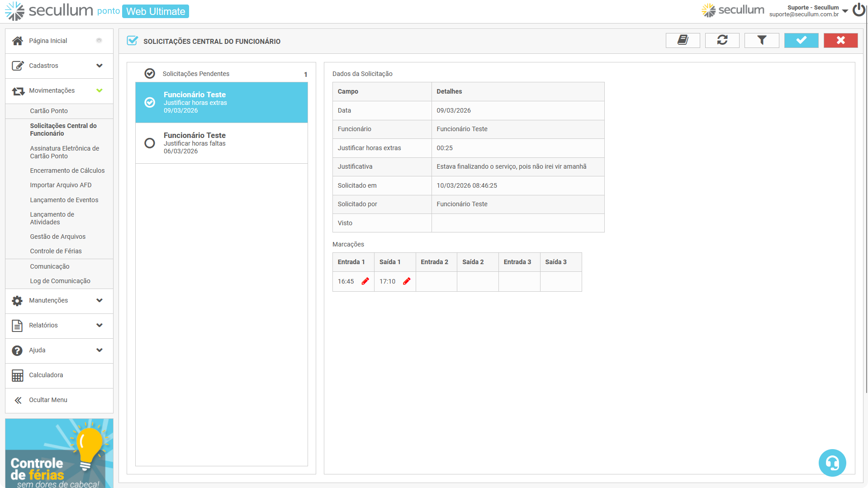Click Ocultar Menu to hide sidebar
868x488 pixels.
click(48, 400)
